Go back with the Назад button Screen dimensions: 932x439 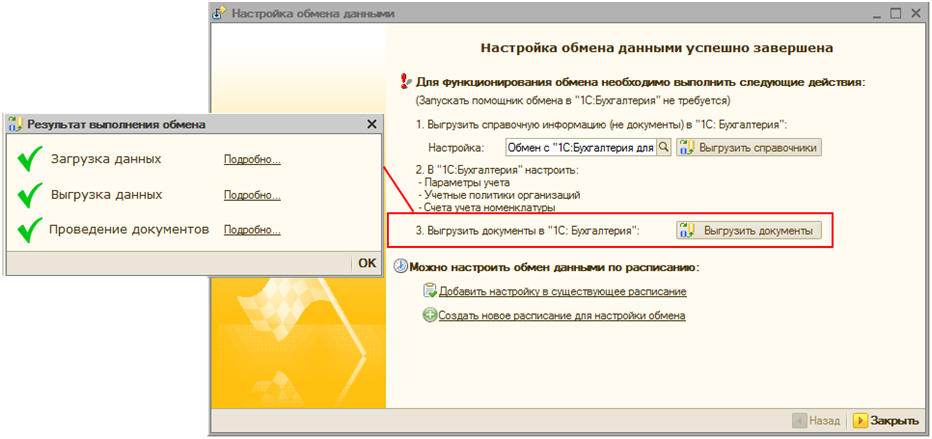pyautogui.click(x=818, y=421)
